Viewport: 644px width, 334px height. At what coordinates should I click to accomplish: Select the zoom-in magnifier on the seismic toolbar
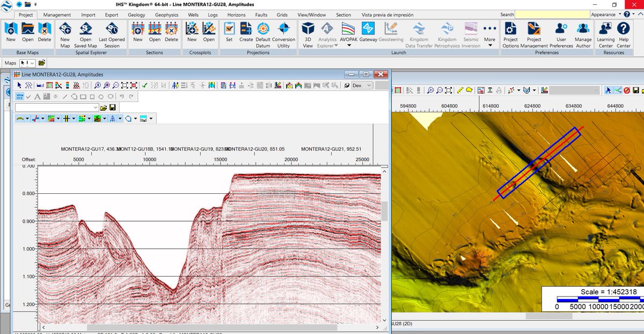(97, 85)
